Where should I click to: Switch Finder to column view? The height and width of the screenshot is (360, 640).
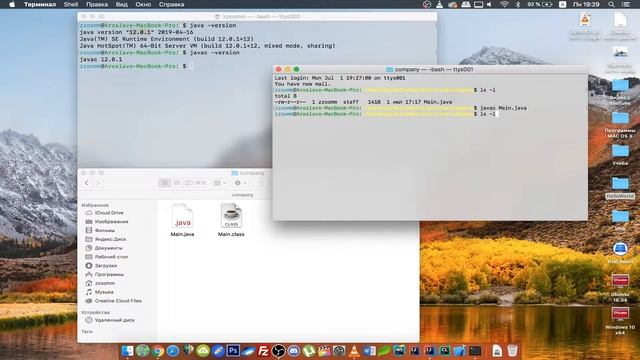coord(189,183)
